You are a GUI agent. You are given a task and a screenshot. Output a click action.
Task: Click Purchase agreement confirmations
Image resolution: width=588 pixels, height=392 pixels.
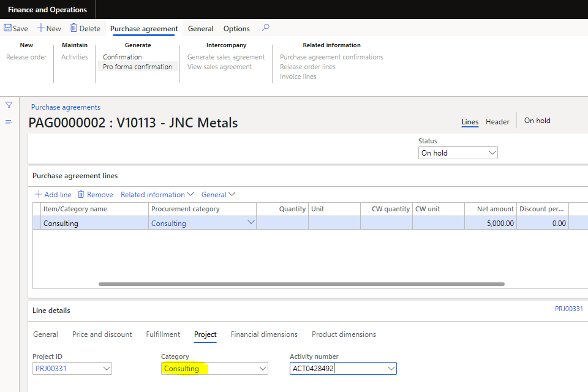(x=331, y=57)
